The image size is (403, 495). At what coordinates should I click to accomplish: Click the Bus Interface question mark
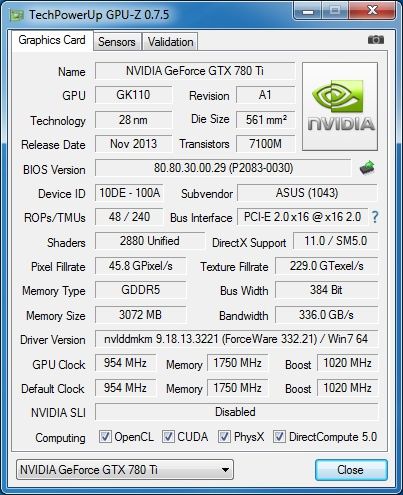[375, 217]
